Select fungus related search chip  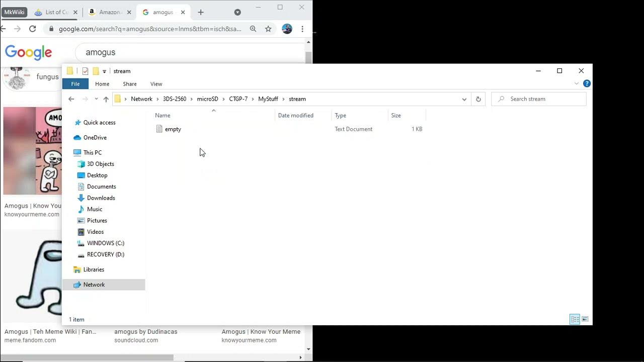point(31,77)
